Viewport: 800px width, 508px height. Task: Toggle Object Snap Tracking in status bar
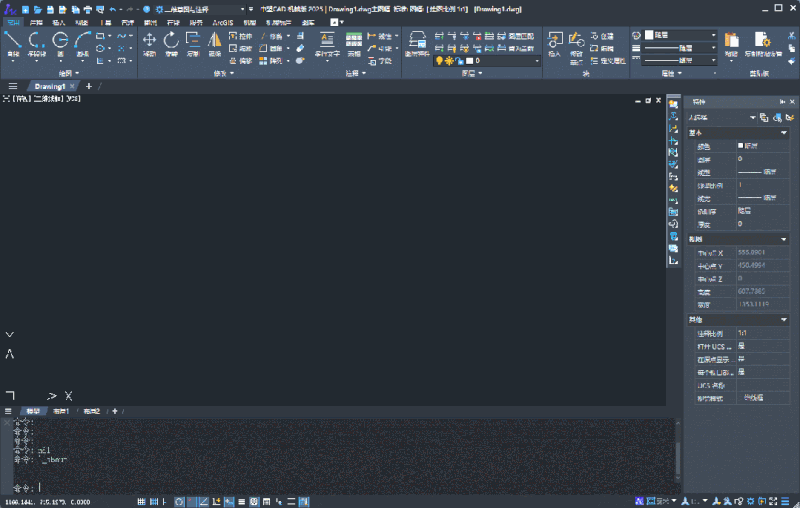[204, 502]
